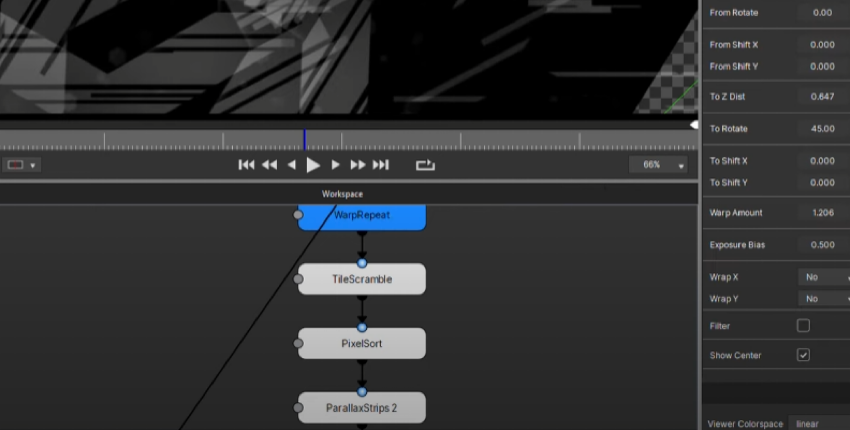The width and height of the screenshot is (850, 430).
Task: Edit the From Rotate value field
Action: (x=823, y=12)
